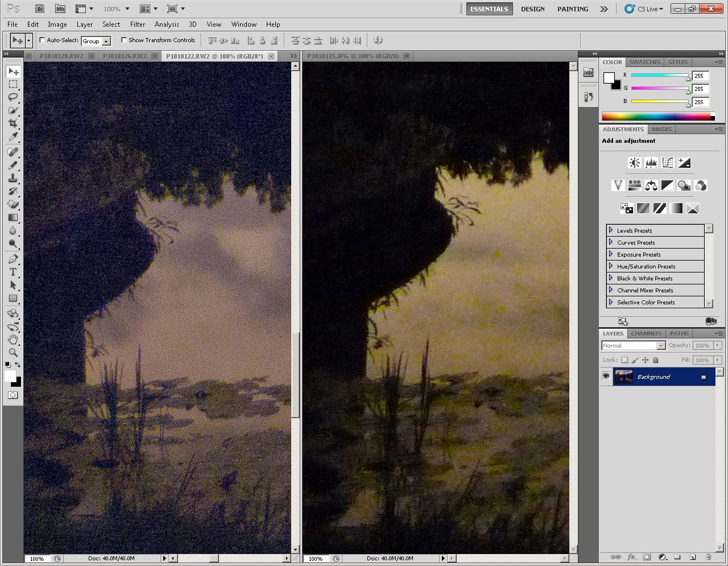This screenshot has width=728, height=566.
Task: Open the Layer menu
Action: [x=85, y=24]
